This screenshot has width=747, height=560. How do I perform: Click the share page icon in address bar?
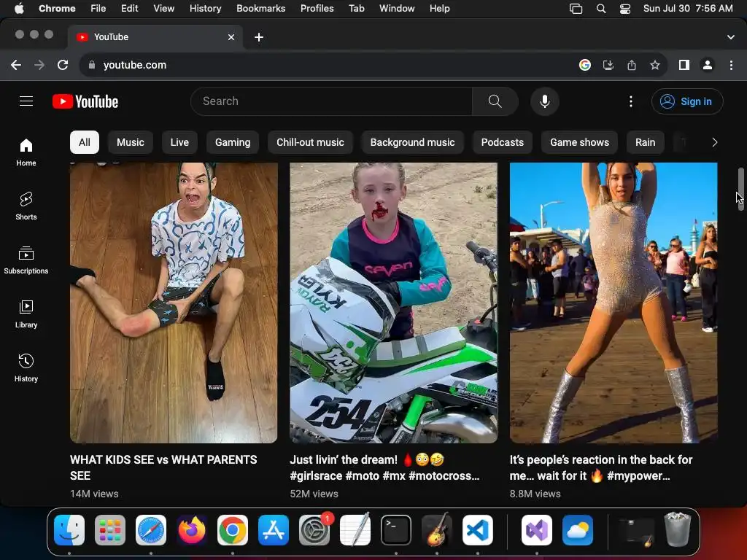click(632, 65)
